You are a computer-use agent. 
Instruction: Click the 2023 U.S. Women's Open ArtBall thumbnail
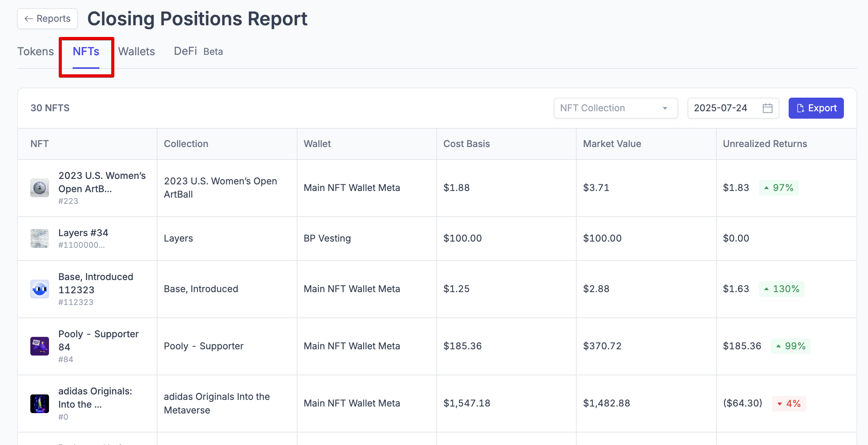pyautogui.click(x=40, y=188)
